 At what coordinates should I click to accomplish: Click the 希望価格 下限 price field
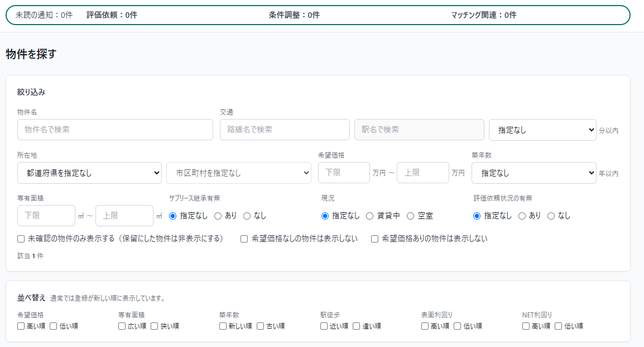point(344,173)
